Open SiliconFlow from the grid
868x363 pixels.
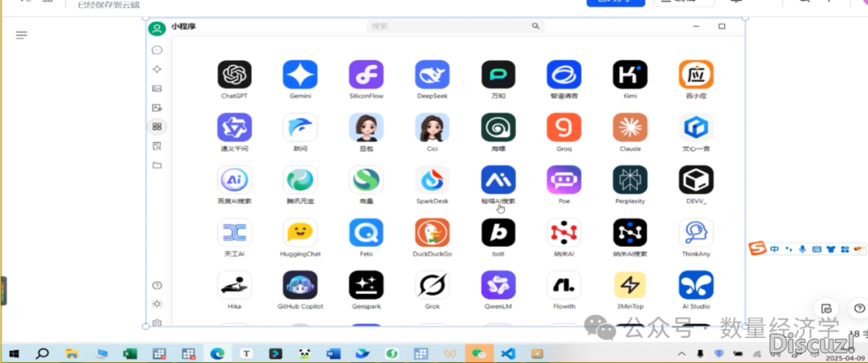[x=366, y=75]
